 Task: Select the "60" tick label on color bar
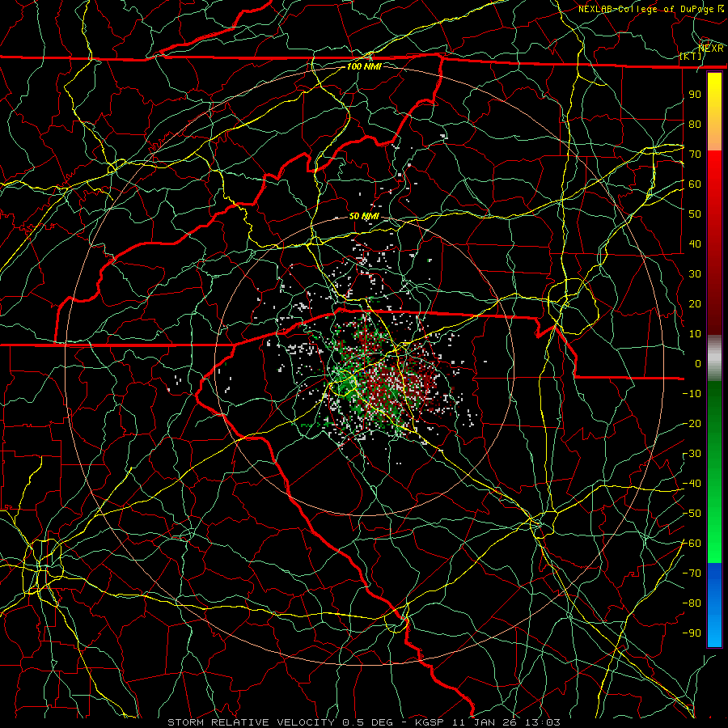[x=695, y=184]
